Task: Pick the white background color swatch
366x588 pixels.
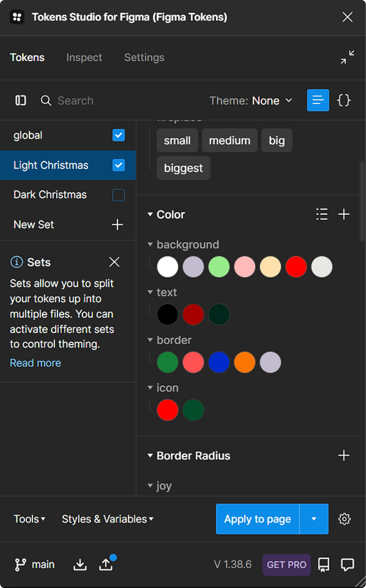Action: (168, 267)
